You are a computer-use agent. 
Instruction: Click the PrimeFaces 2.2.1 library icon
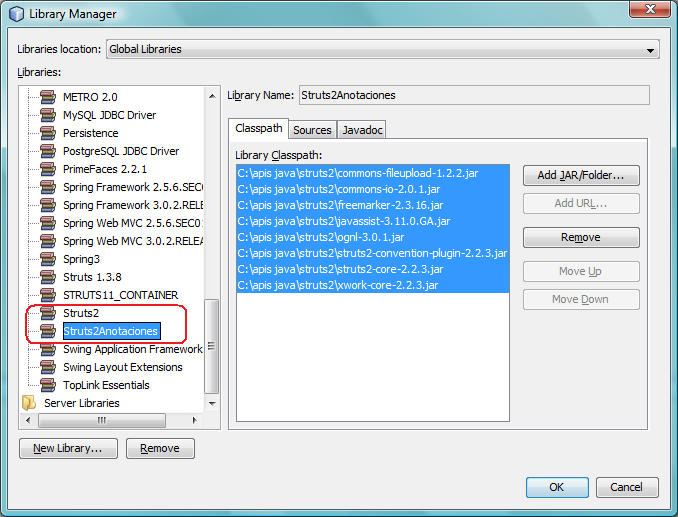(x=48, y=169)
